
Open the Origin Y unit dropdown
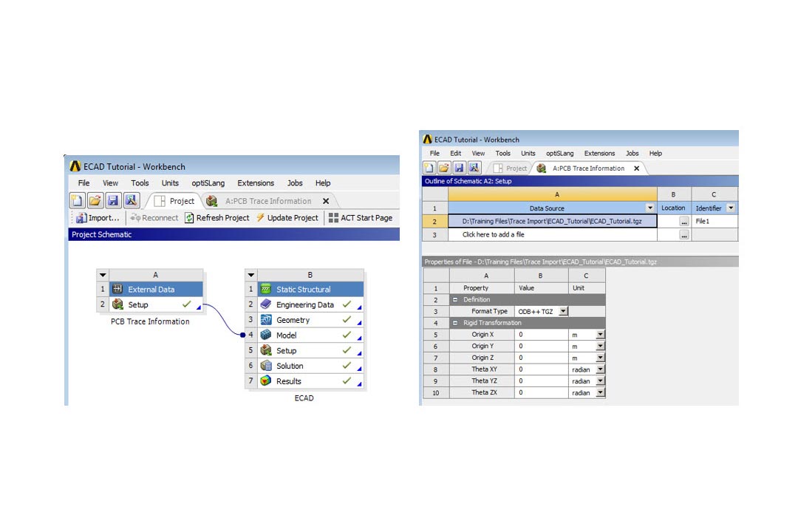(x=601, y=347)
